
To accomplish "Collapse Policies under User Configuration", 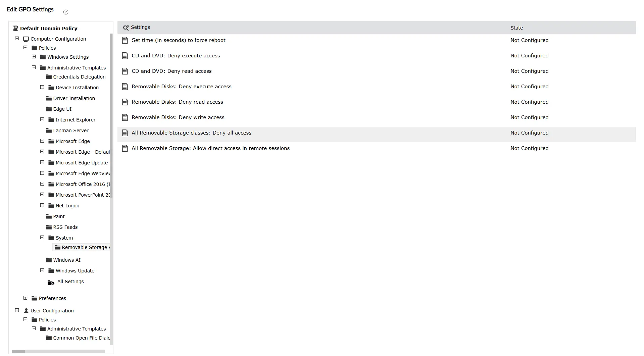I will pos(25,319).
